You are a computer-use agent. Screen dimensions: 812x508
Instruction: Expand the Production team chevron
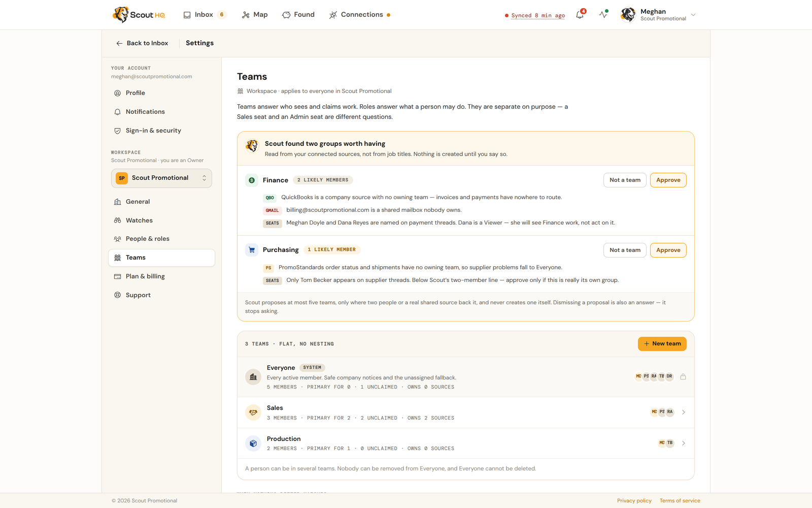point(684,443)
